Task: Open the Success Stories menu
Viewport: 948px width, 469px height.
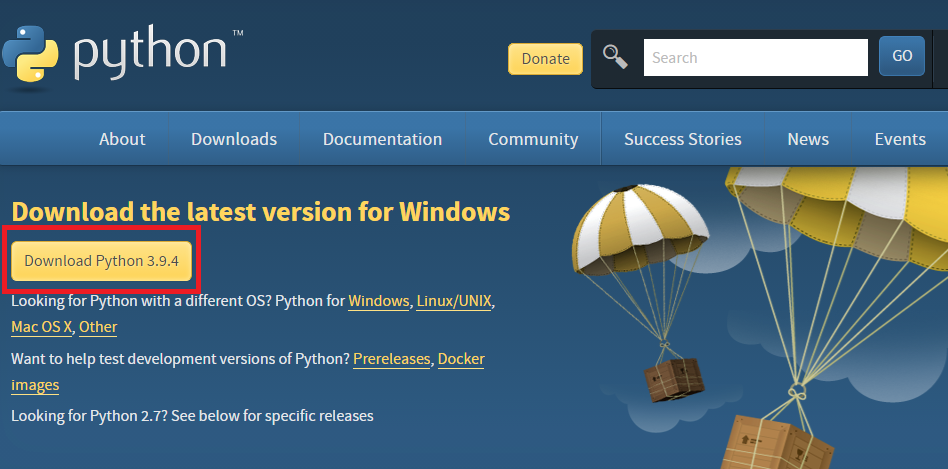Action: (683, 139)
